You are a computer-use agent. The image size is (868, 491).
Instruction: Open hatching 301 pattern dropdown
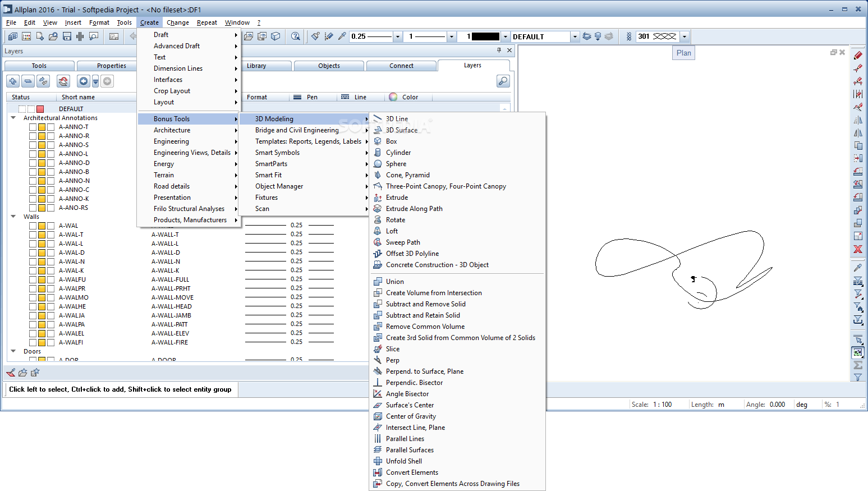click(x=684, y=36)
